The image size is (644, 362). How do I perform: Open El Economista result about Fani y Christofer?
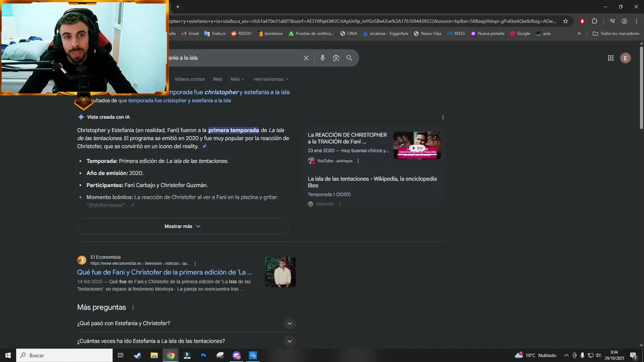click(x=165, y=272)
